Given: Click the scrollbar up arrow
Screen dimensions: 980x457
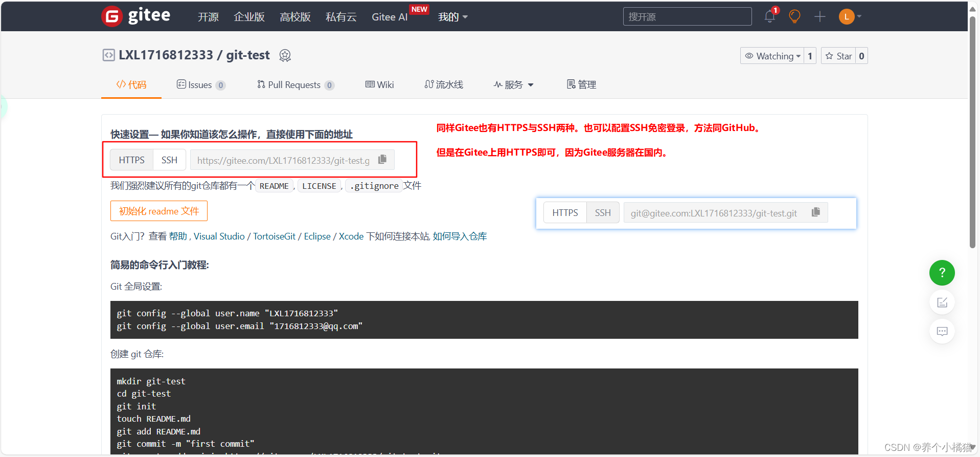Looking at the screenshot, I should 973,8.
